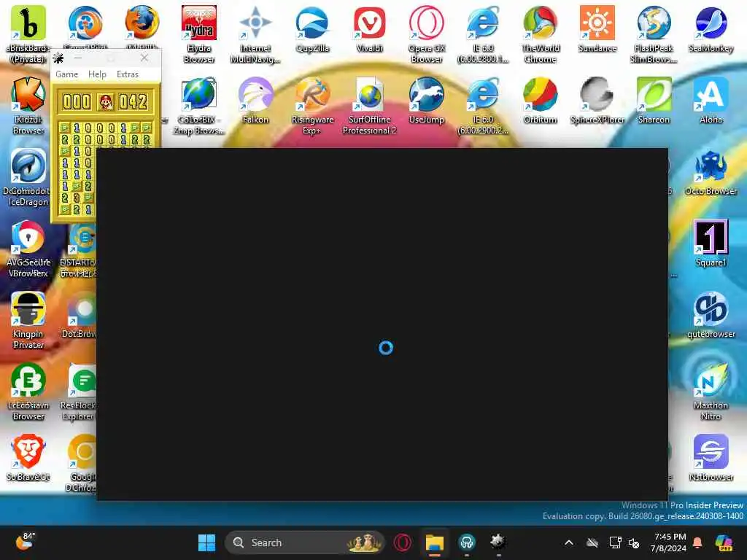Viewport: 747px width, 560px height.
Task: Click the Mario face reset button
Action: coord(105,101)
